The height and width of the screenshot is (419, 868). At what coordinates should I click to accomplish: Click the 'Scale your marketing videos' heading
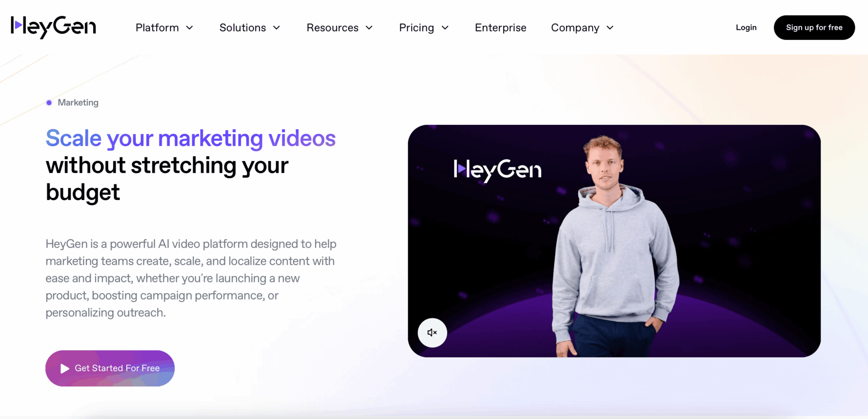tap(190, 138)
